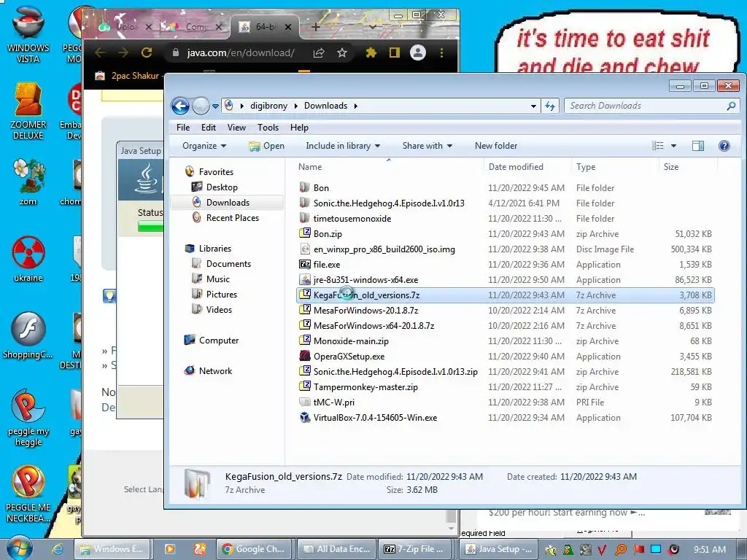Click the New folder button

[496, 146]
